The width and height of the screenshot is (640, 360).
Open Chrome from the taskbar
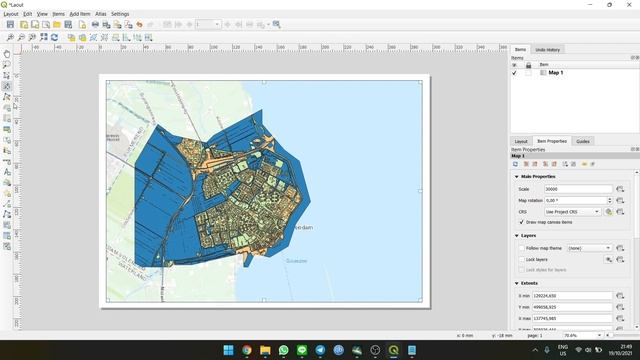(x=247, y=350)
